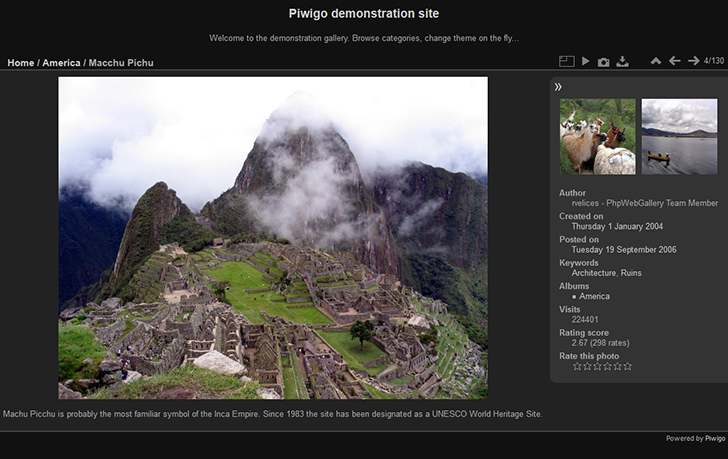Screen dimensions: 728x459
Task: Open the America album link
Action: 594,296
